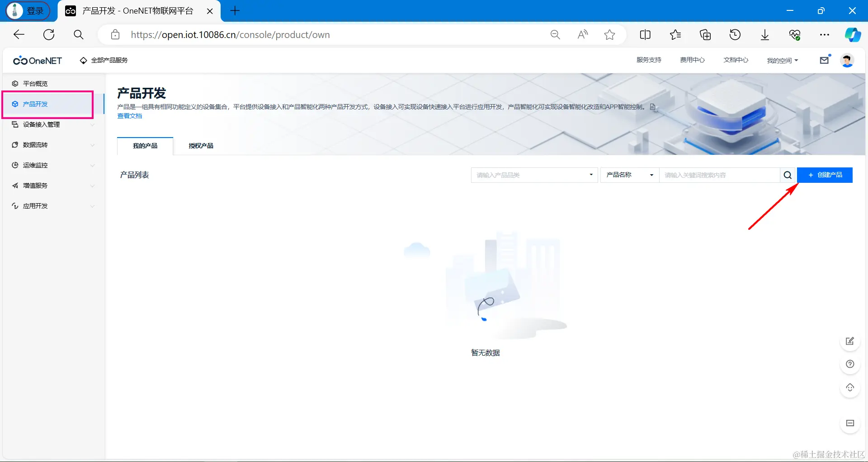Screen dimensions: 868x462
Task: Click the browser search magnifier icon
Action: tap(78, 34)
